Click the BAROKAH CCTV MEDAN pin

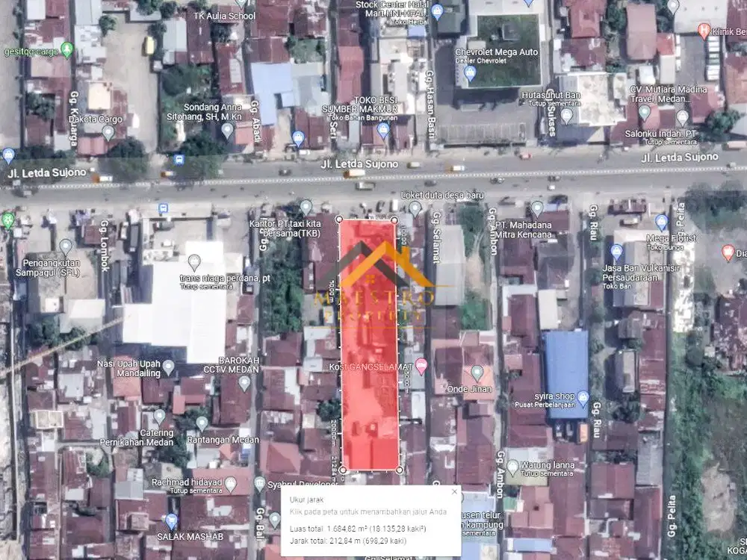(244, 382)
